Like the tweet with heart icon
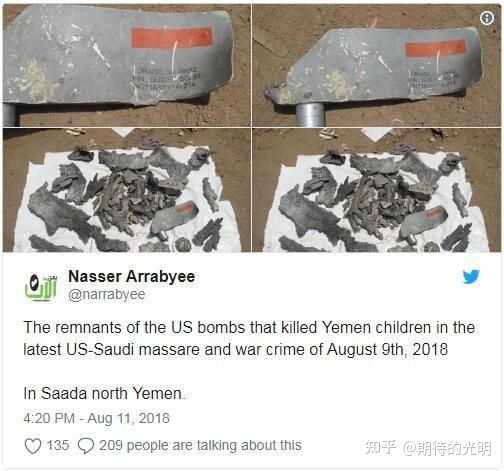Image resolution: width=504 pixels, height=471 pixels. tap(33, 446)
